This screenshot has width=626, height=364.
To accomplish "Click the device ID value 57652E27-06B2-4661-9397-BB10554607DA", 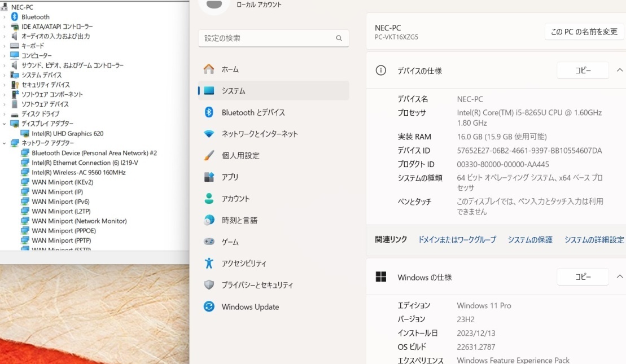I will tap(529, 151).
